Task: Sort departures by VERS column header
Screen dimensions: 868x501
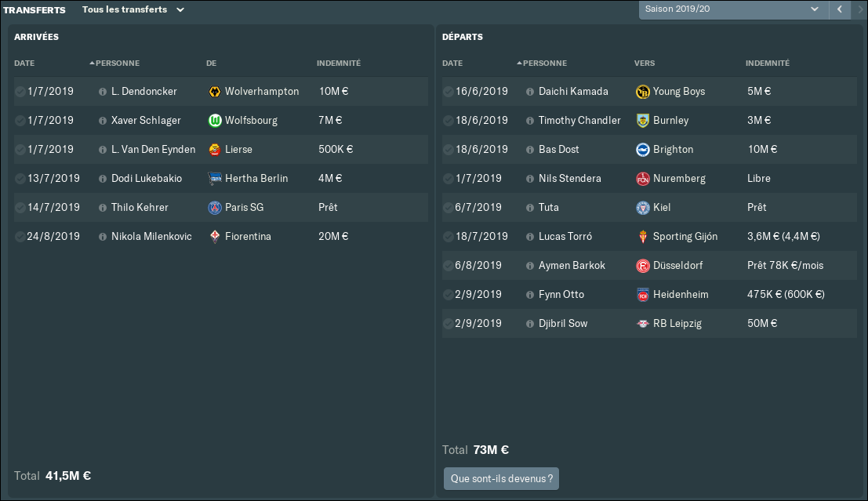Action: 645,63
